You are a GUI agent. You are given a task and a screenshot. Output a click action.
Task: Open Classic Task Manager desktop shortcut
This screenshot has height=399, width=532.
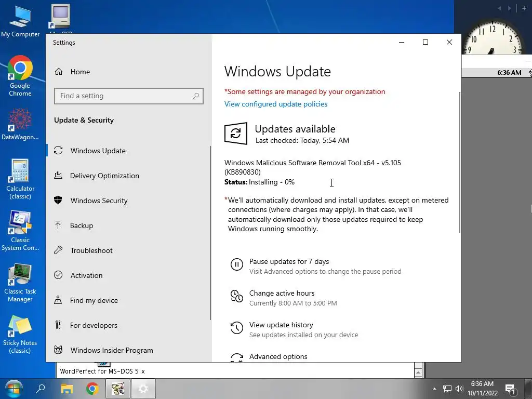tap(20, 282)
